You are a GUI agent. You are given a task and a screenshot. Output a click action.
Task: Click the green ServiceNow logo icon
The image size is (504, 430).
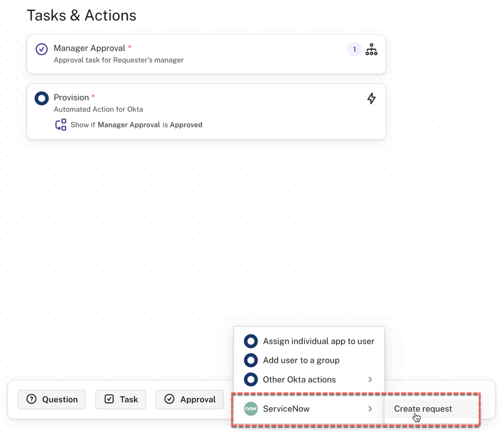(251, 409)
